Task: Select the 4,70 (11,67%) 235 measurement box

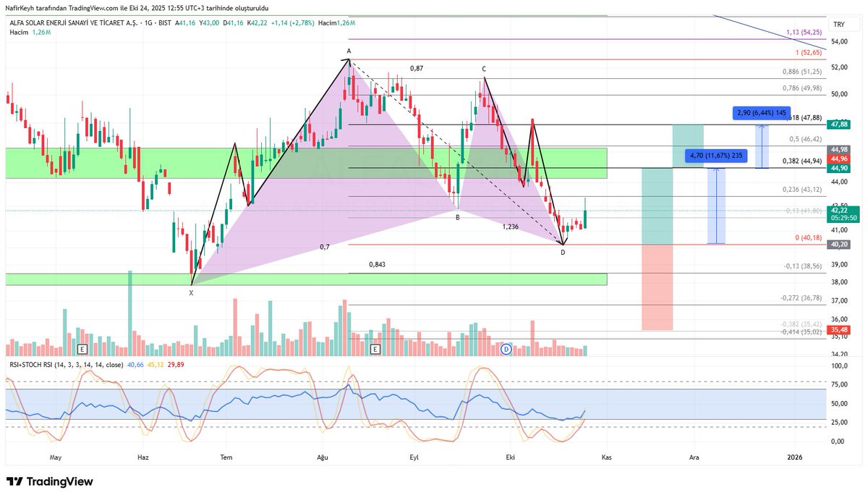Action: 715,156
